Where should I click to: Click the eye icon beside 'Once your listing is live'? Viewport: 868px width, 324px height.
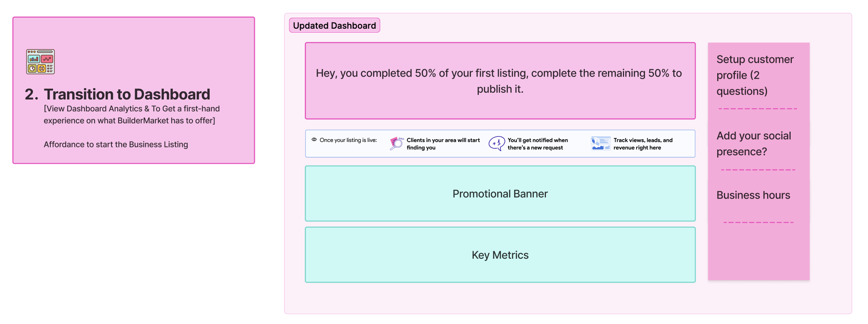pos(314,140)
